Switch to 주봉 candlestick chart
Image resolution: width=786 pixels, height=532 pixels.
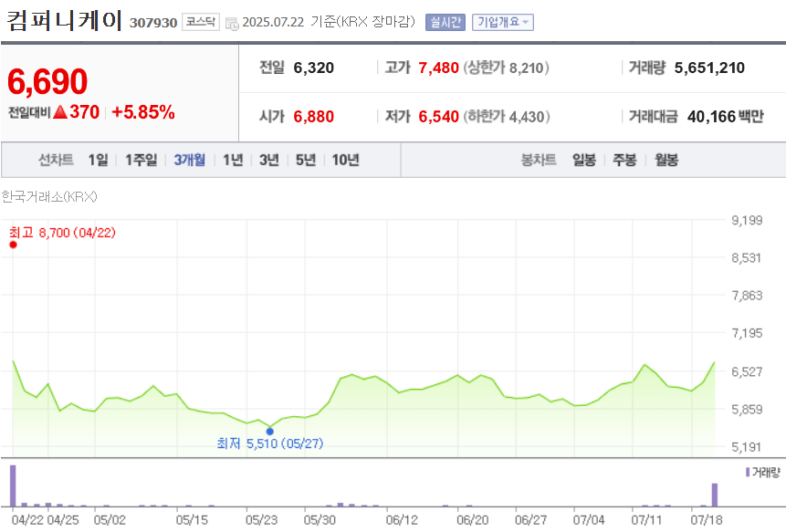point(624,160)
